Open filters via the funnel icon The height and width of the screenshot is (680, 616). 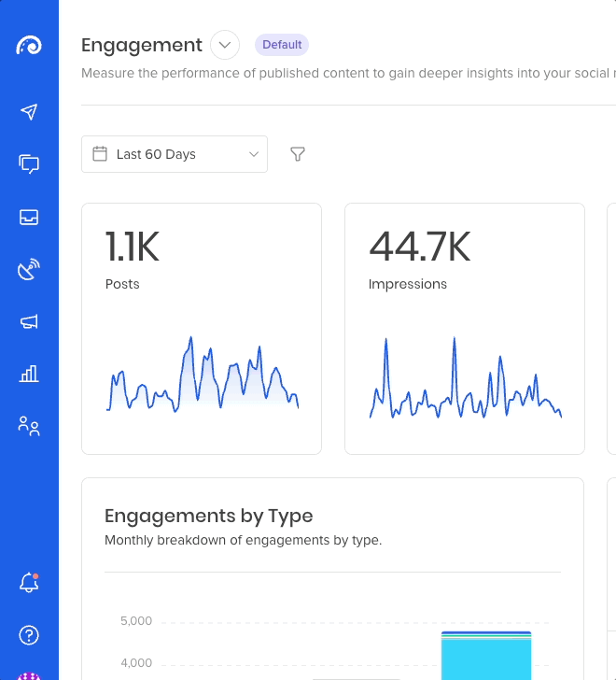click(x=298, y=154)
